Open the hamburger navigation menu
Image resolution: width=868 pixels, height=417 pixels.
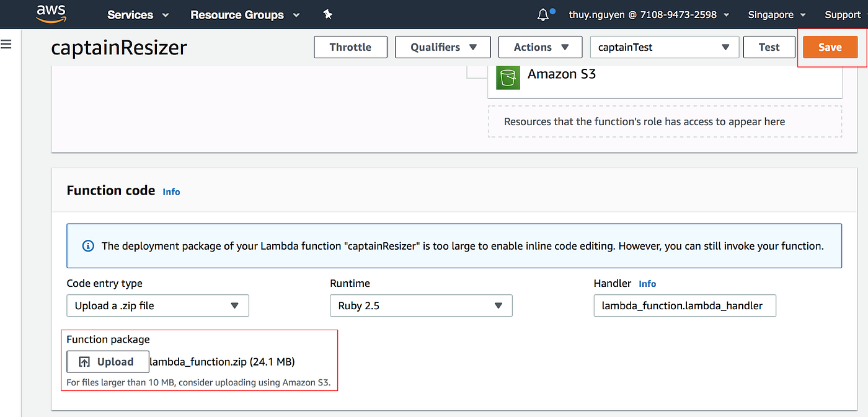6,44
